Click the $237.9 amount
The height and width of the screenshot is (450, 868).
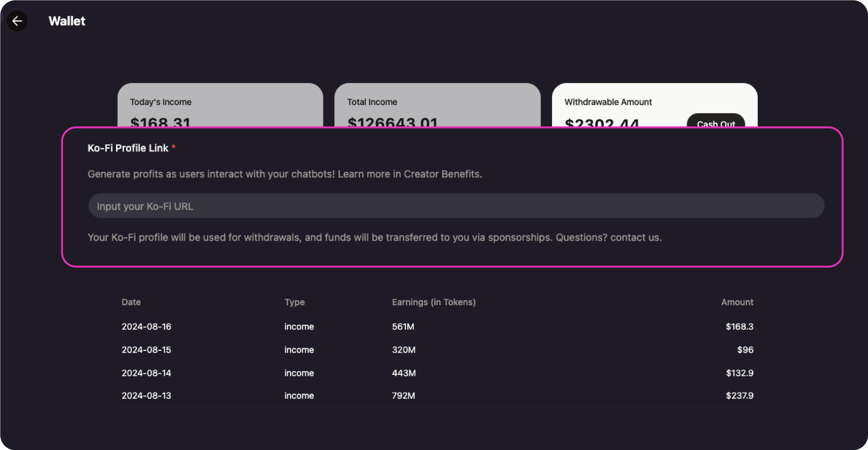740,396
